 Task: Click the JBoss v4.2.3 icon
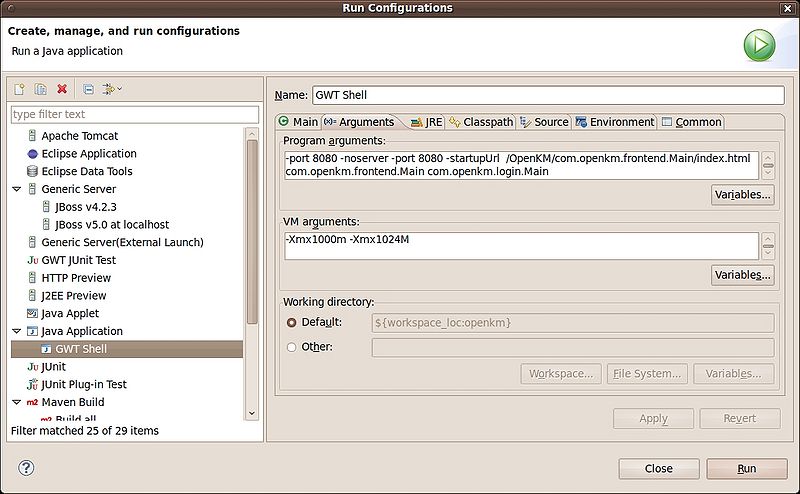click(46, 207)
